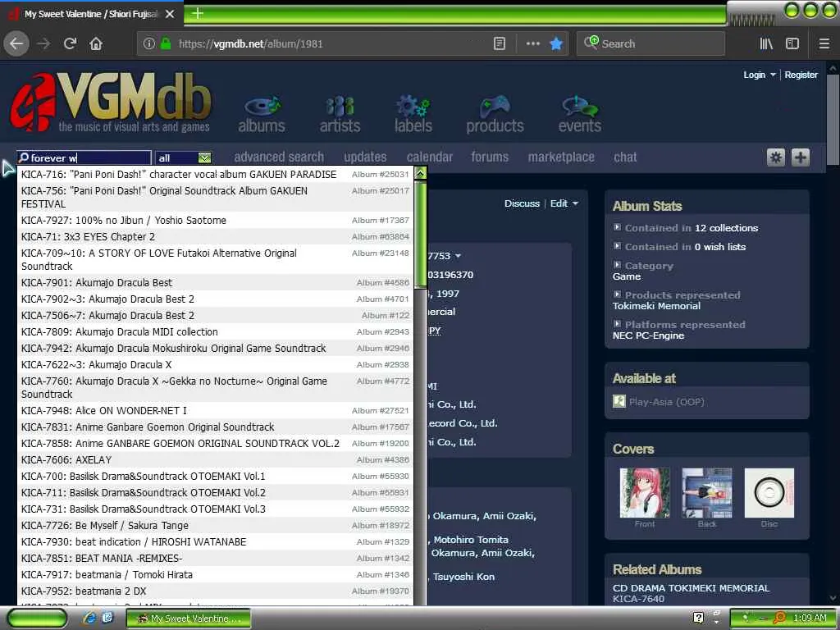Open Internet Explorer from the taskbar quick launch

click(89, 618)
